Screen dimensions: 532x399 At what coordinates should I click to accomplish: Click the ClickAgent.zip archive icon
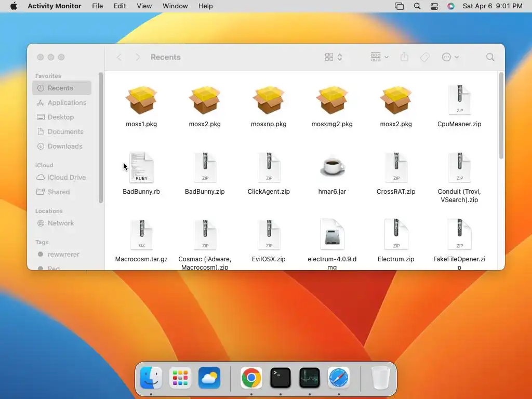pyautogui.click(x=269, y=168)
